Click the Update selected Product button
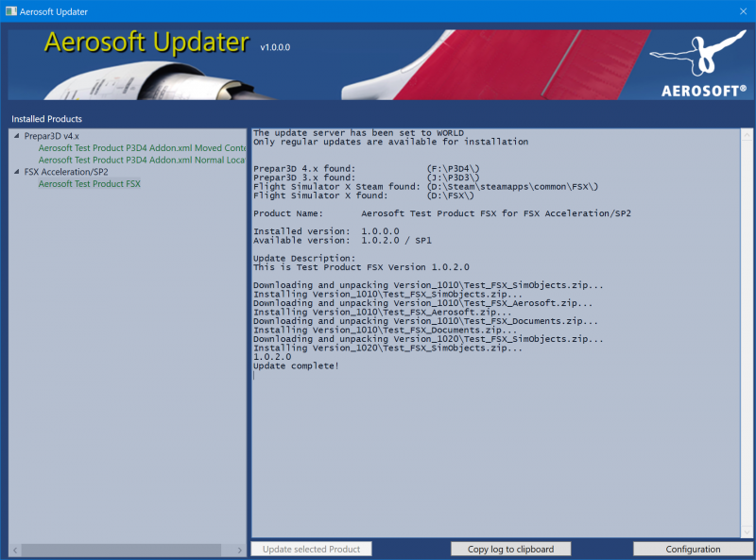This screenshot has height=560, width=756. 311,549
